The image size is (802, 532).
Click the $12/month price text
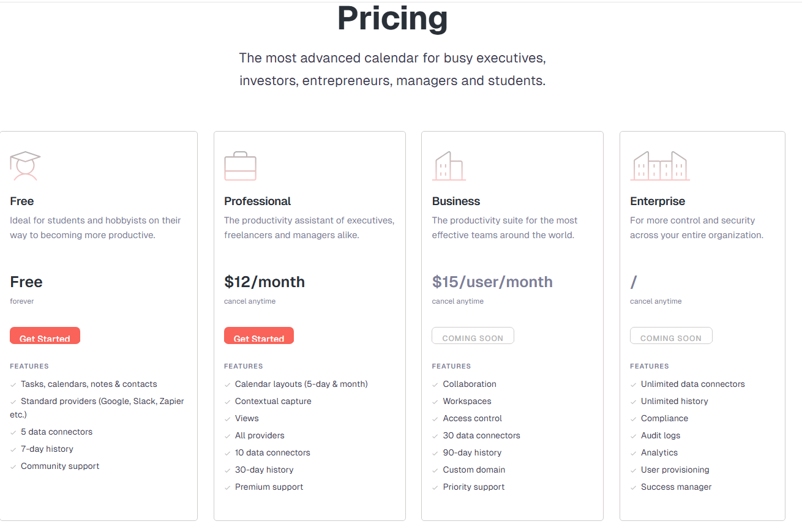point(264,282)
